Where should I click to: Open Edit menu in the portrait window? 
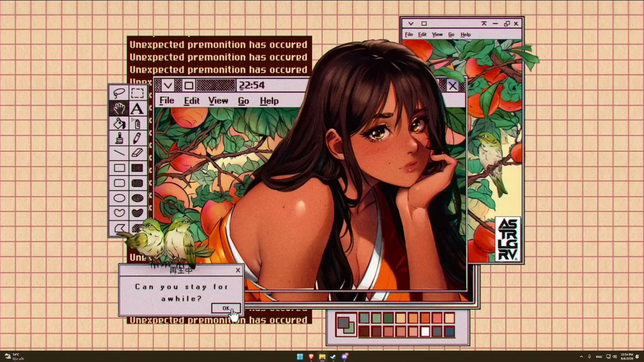point(192,101)
